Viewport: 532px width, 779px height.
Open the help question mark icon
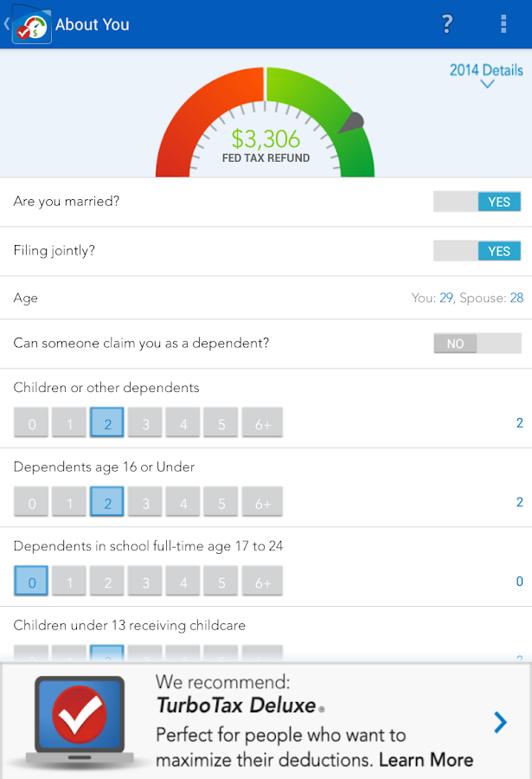[x=446, y=24]
